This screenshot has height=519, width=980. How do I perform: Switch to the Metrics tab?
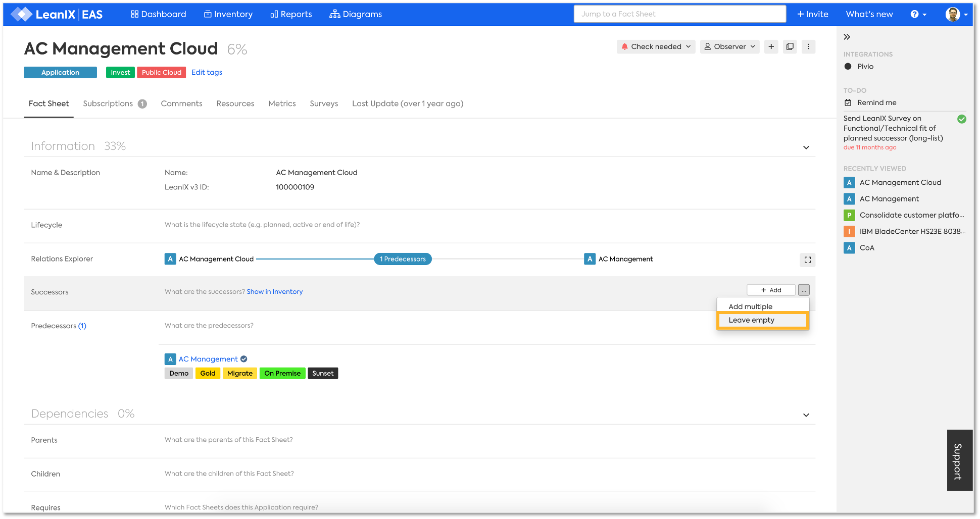[282, 103]
